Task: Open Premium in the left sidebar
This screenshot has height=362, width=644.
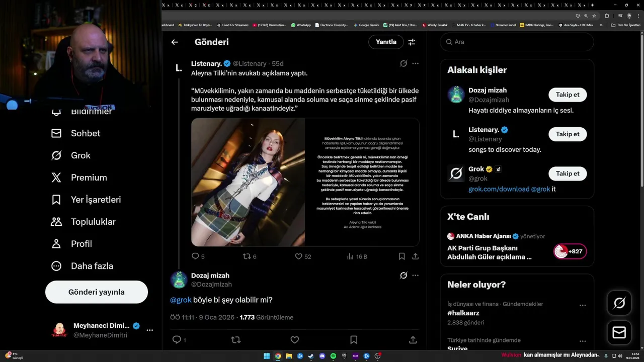Action: (x=79, y=177)
